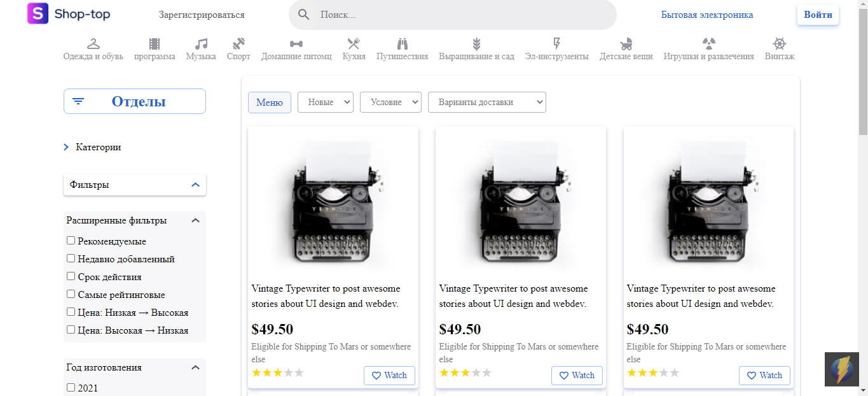Viewport: 868px width, 396px height.
Task: Enable the Рекомендуемые checkbox
Action: pyautogui.click(x=71, y=241)
